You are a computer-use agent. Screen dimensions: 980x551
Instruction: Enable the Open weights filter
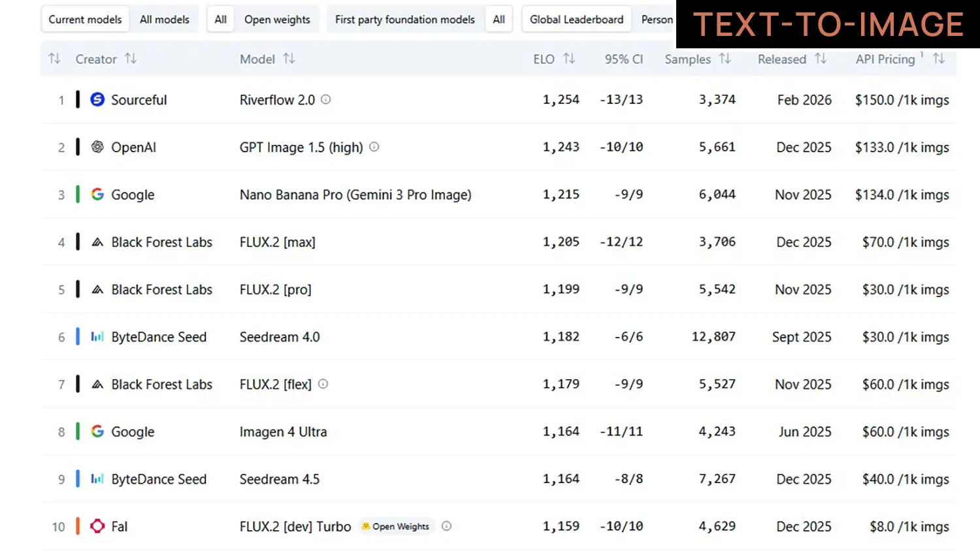pyautogui.click(x=277, y=20)
